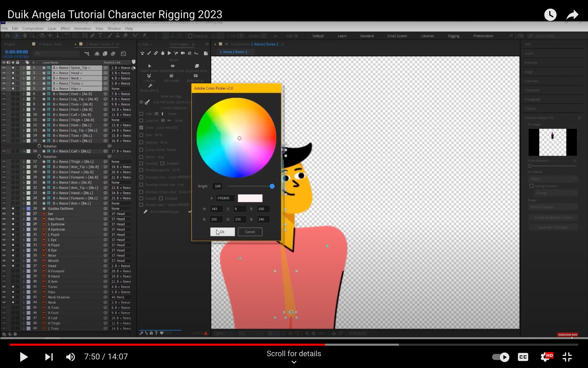Image resolution: width=588 pixels, height=368 pixels.
Task: Click the Ok button in Color Picker
Action: [x=222, y=232]
